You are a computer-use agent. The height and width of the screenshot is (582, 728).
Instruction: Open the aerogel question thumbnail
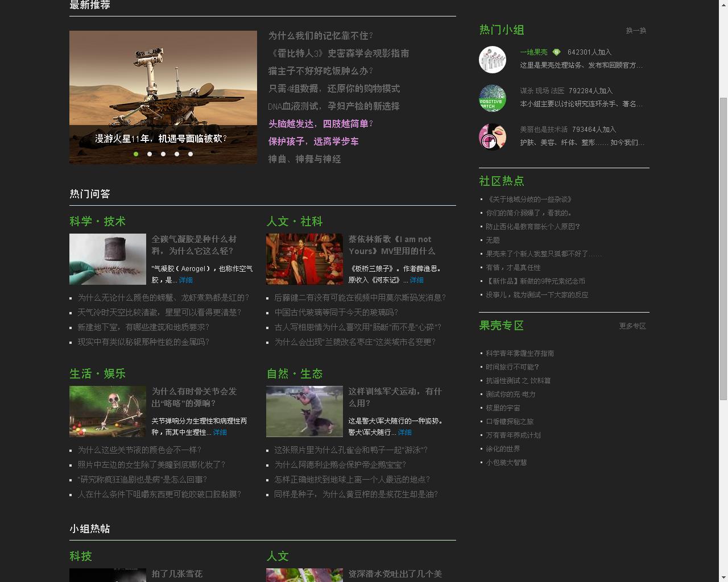[107, 259]
